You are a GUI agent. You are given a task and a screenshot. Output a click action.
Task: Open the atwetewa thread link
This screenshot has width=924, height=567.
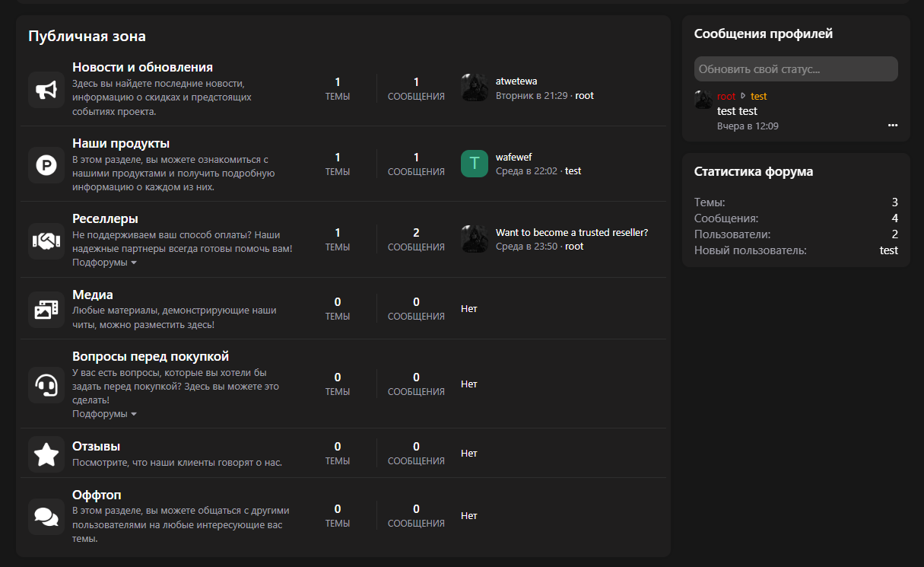point(516,81)
